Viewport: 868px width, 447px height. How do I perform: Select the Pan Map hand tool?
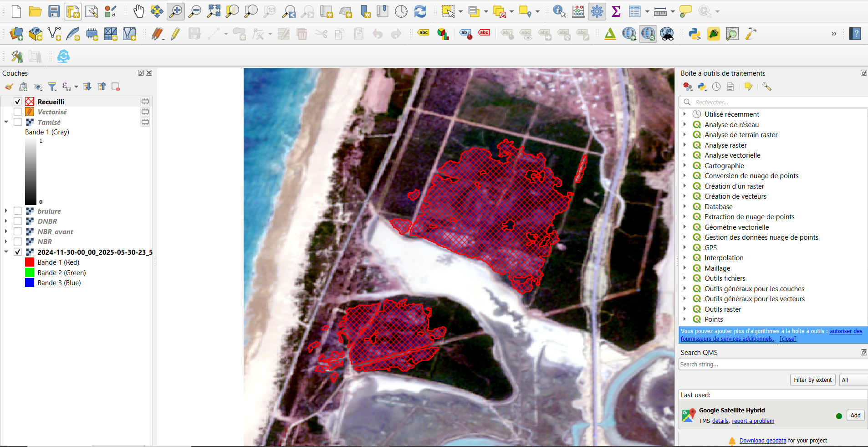(x=138, y=11)
